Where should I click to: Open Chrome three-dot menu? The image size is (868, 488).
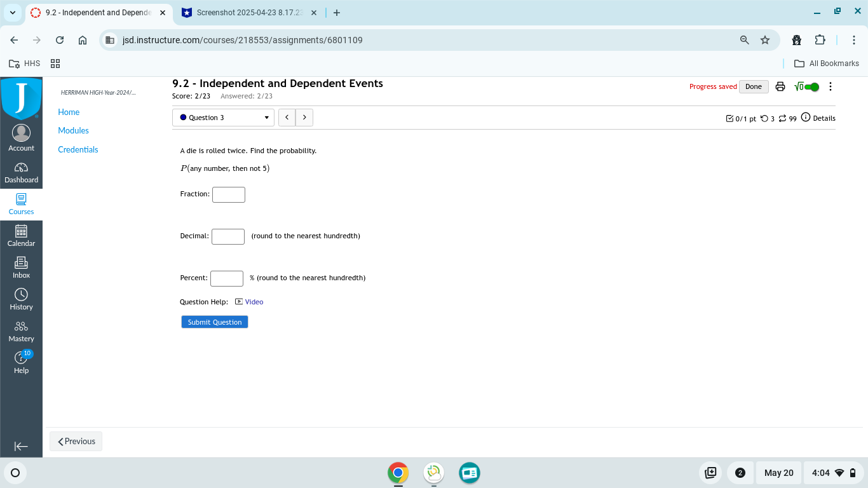coord(854,40)
